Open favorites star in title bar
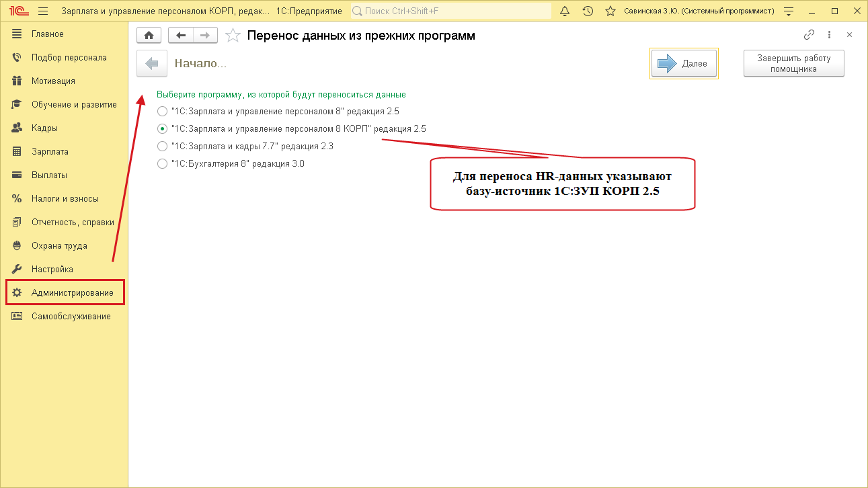The image size is (868, 488). (x=610, y=11)
